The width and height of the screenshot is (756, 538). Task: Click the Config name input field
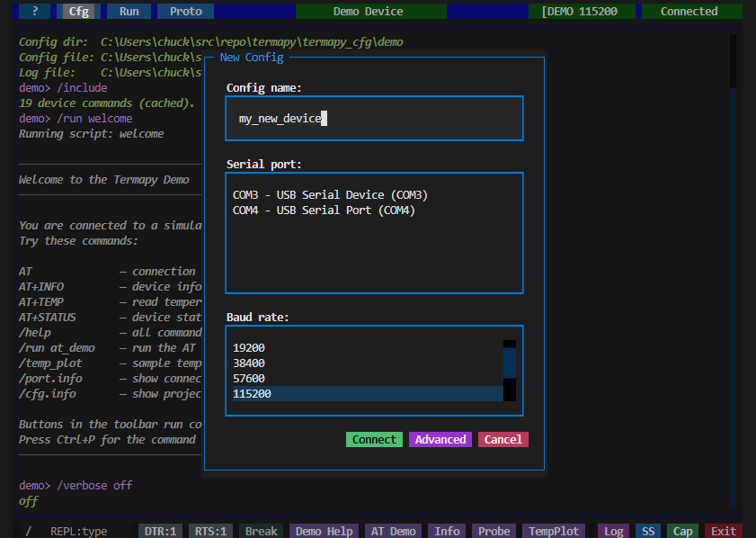coord(373,118)
